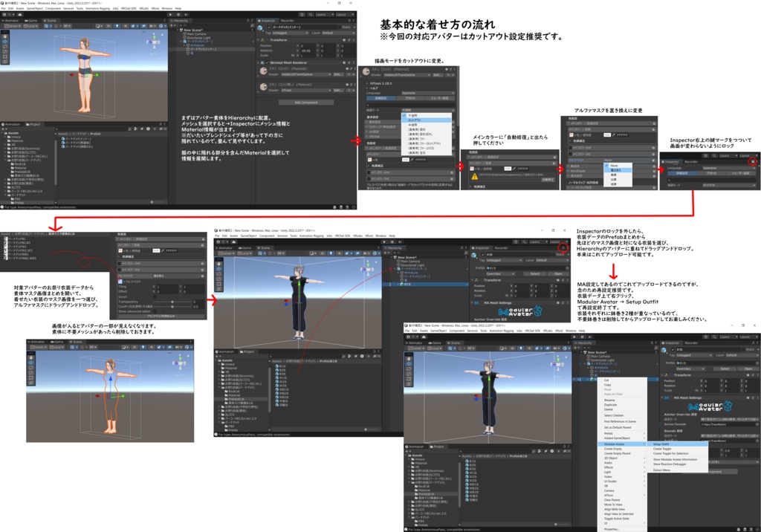Disable the Skinned Mesh Renderer enabled checkbox
Image resolution: width=761 pixels, height=532 pixels.
[268, 63]
